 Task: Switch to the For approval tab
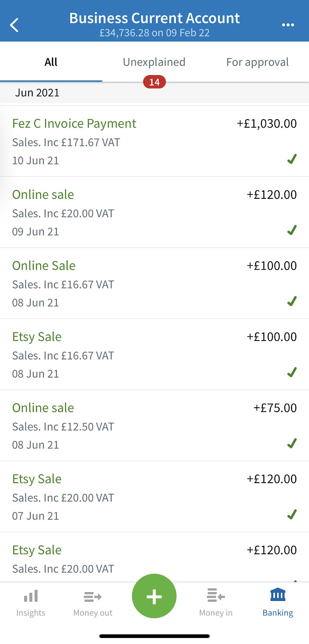(257, 62)
